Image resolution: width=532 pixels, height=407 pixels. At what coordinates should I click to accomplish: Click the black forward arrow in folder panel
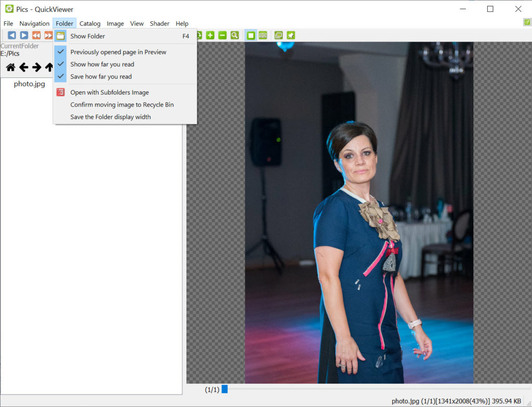[36, 67]
